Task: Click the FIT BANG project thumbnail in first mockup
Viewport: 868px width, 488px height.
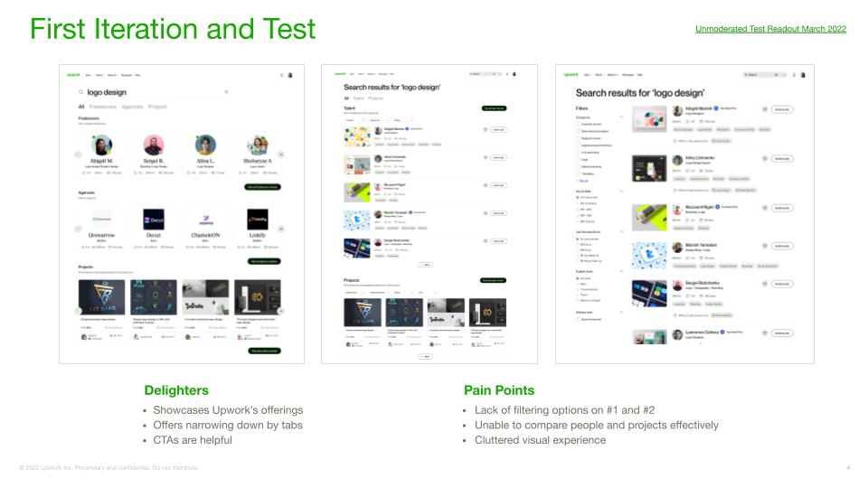Action: (101, 297)
